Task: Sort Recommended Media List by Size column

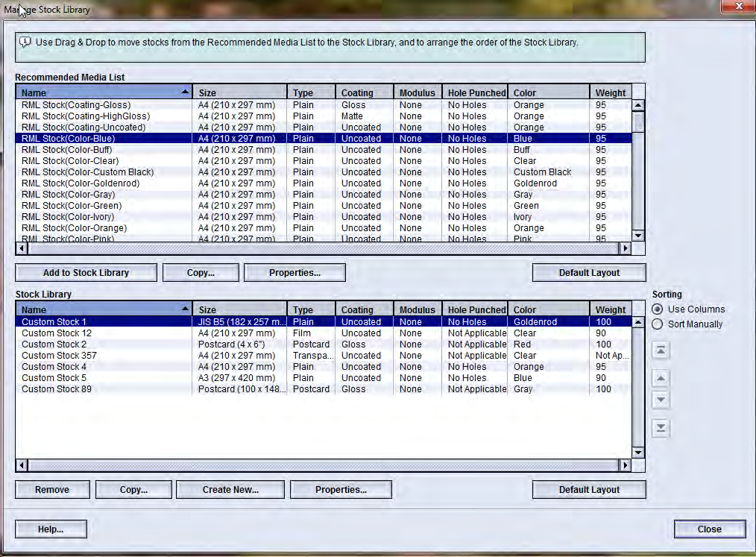Action: (x=239, y=92)
